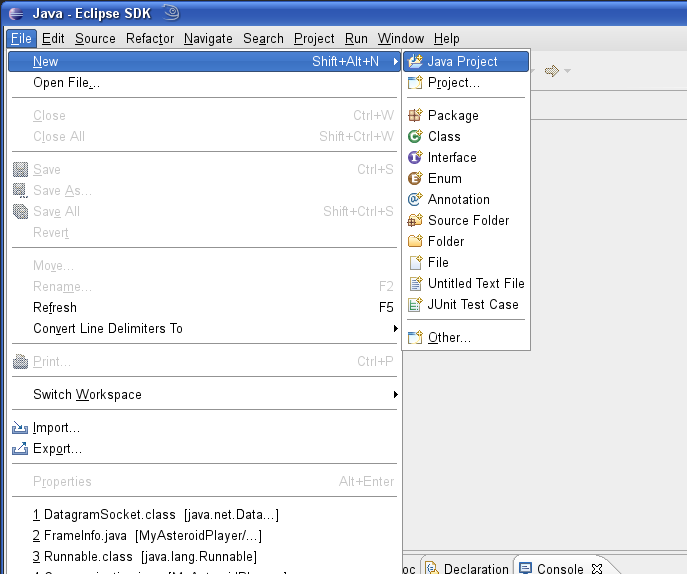Choose Import... menu entry
Viewport: 687px width, 574px height.
tap(204, 427)
